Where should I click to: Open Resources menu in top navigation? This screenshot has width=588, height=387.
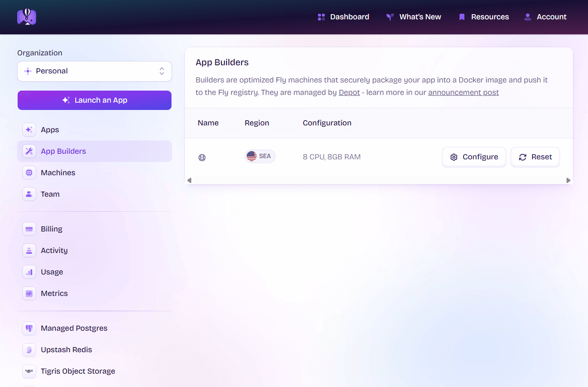pyautogui.click(x=484, y=17)
